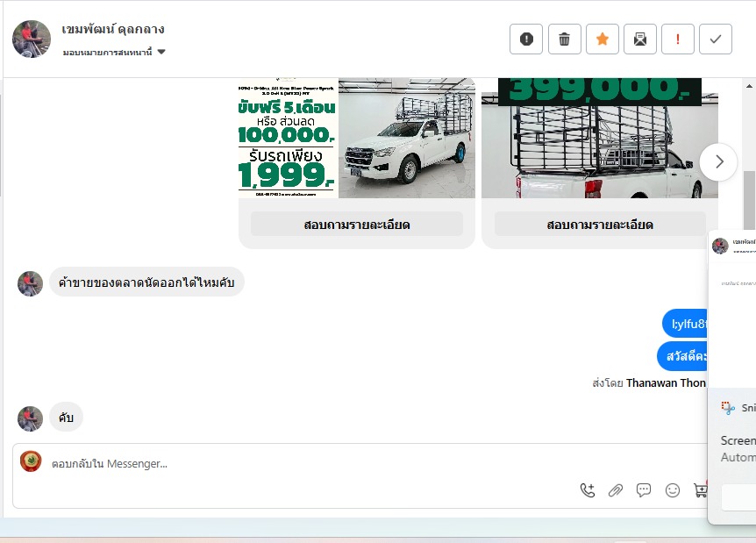
Task: Mark conversation done with checkmark button
Action: [x=716, y=39]
